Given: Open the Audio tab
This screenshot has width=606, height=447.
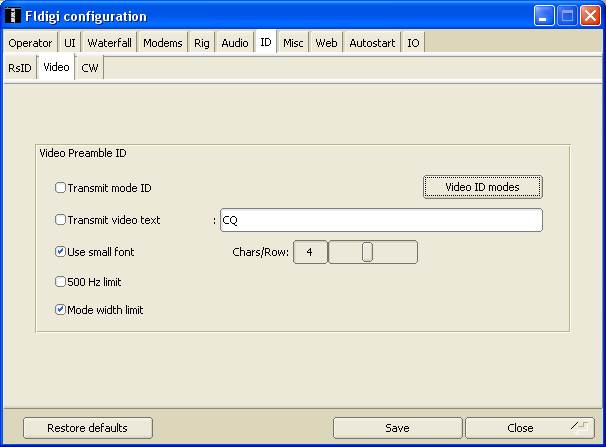Looking at the screenshot, I should 235,43.
